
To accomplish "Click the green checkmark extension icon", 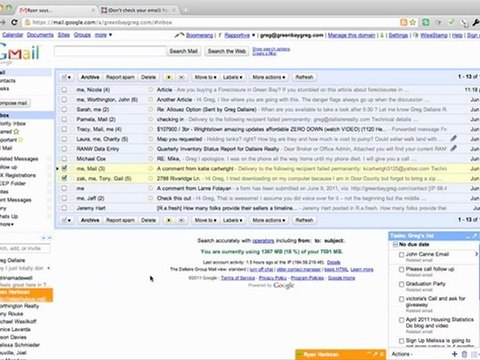I will pyautogui.click(x=451, y=22).
